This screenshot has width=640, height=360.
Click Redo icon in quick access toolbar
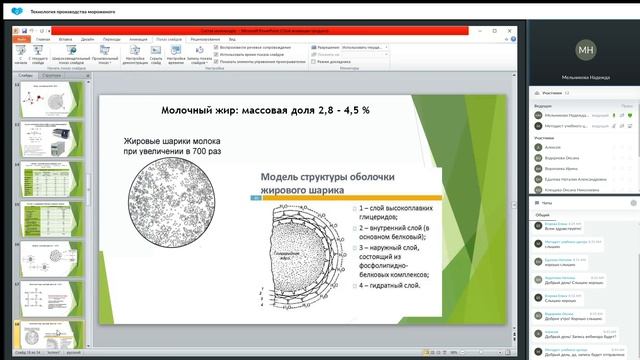click(x=42, y=31)
